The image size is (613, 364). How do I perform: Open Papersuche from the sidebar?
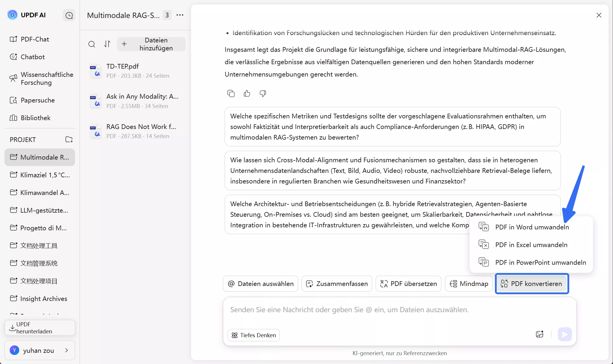click(37, 100)
